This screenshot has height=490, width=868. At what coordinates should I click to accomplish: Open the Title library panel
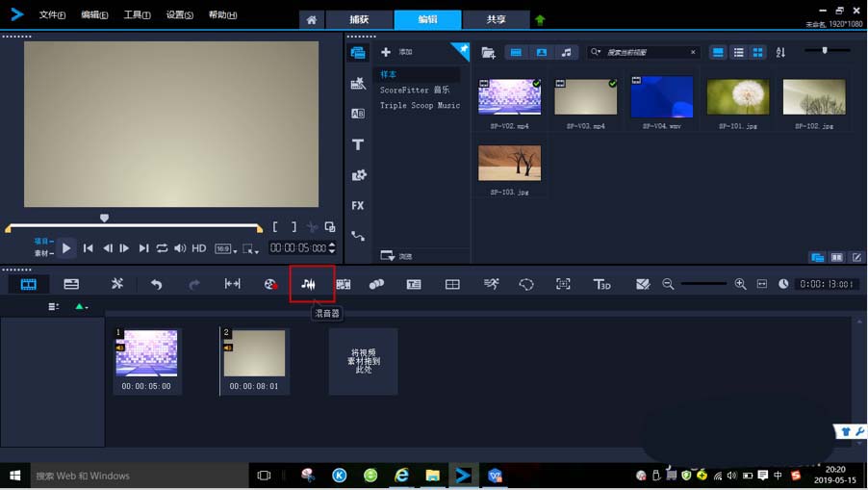(x=358, y=144)
